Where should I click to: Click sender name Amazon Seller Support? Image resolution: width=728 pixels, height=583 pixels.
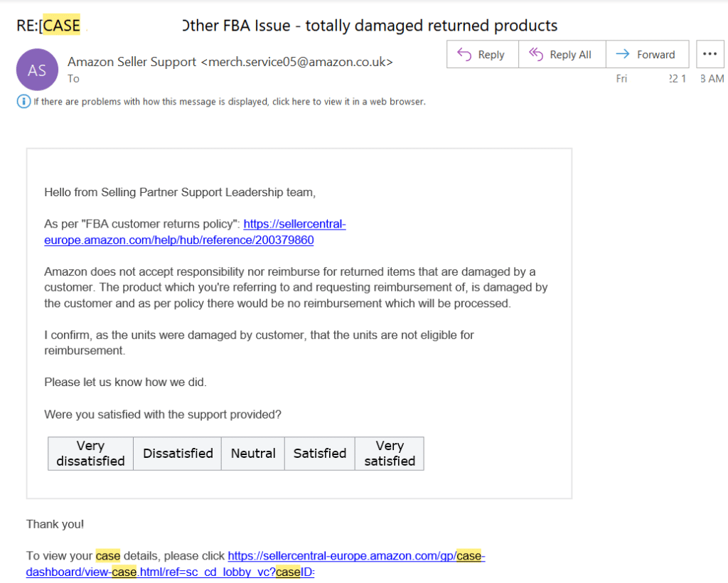point(132,62)
